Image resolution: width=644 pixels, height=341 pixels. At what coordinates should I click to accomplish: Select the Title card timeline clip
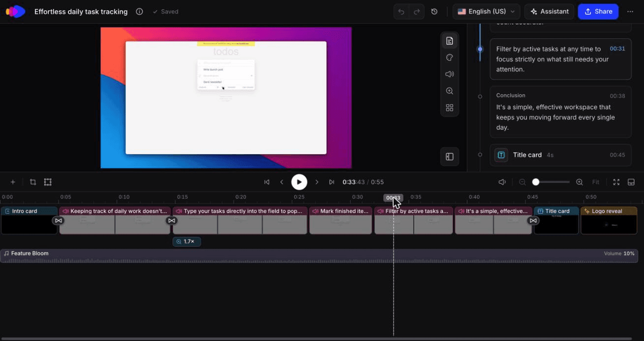click(x=556, y=220)
